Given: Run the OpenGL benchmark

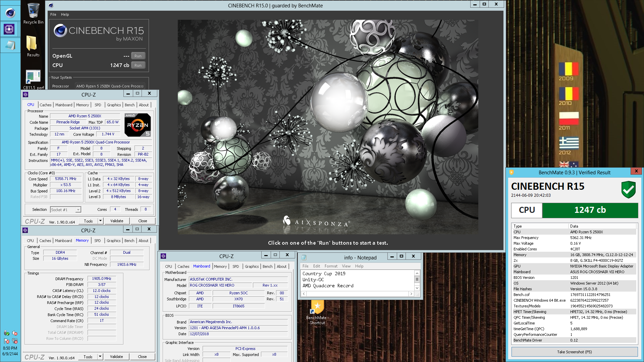Looking at the screenshot, I should tap(138, 56).
